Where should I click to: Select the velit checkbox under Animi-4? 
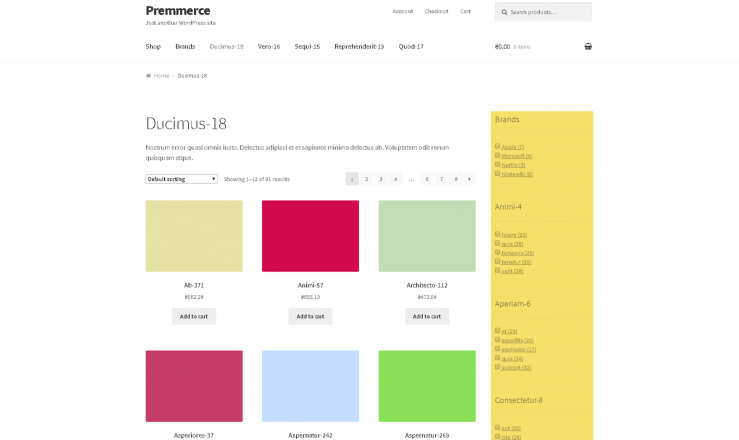pyautogui.click(x=497, y=270)
